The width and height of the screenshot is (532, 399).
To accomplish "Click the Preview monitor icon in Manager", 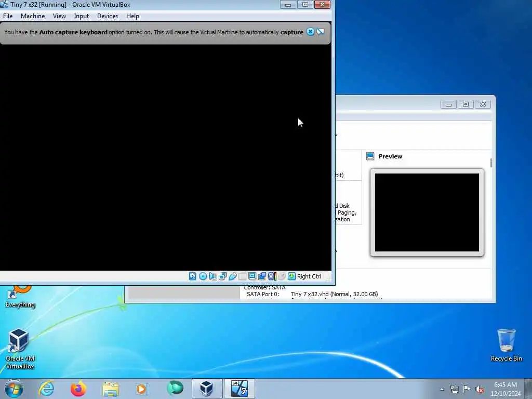I will pyautogui.click(x=370, y=156).
